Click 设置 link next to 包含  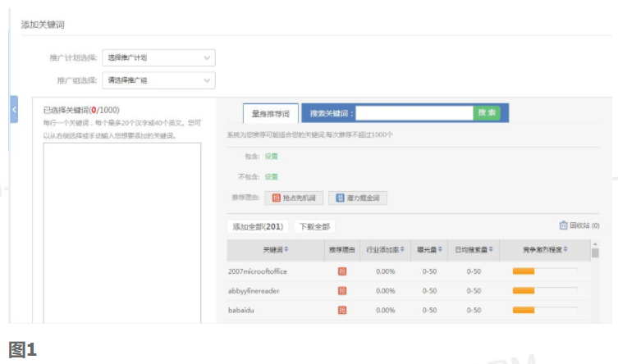(271, 157)
